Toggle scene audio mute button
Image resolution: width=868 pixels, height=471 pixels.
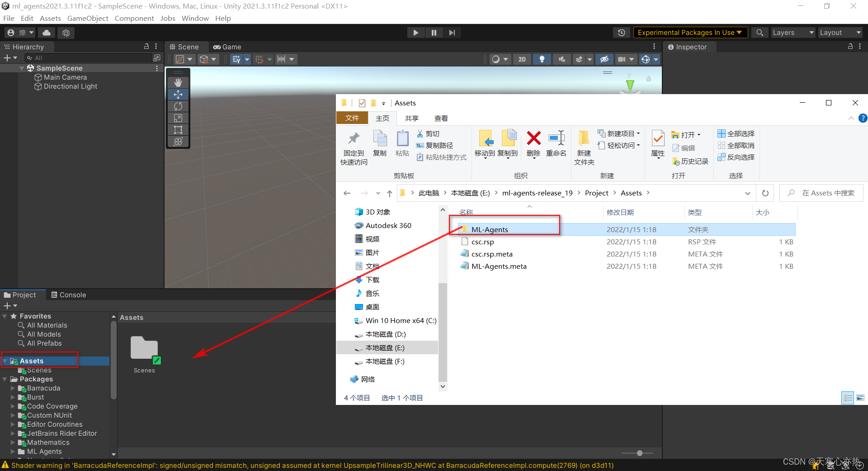pos(562,59)
